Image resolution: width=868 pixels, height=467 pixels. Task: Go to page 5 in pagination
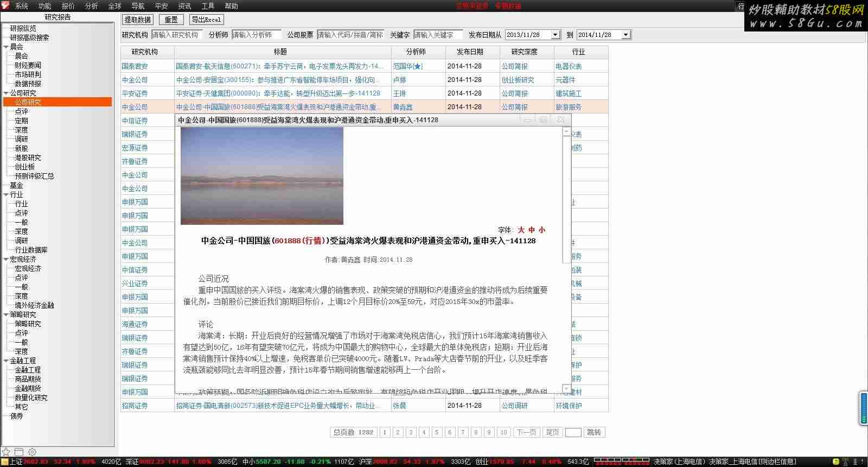[x=437, y=432]
